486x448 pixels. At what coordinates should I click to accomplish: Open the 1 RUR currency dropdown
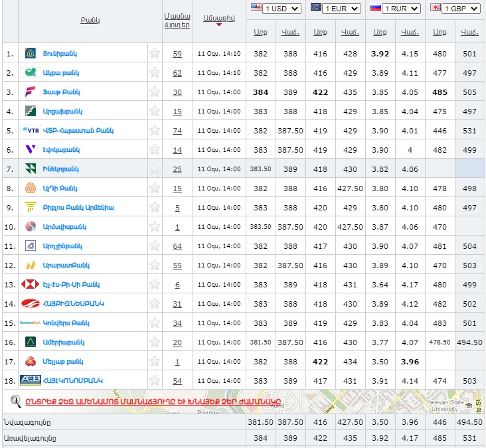tap(402, 9)
